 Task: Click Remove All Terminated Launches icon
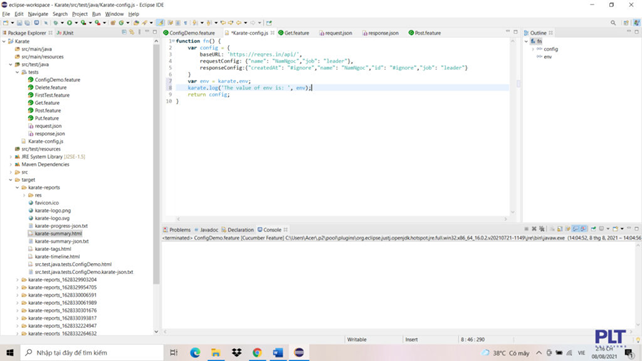point(542,229)
